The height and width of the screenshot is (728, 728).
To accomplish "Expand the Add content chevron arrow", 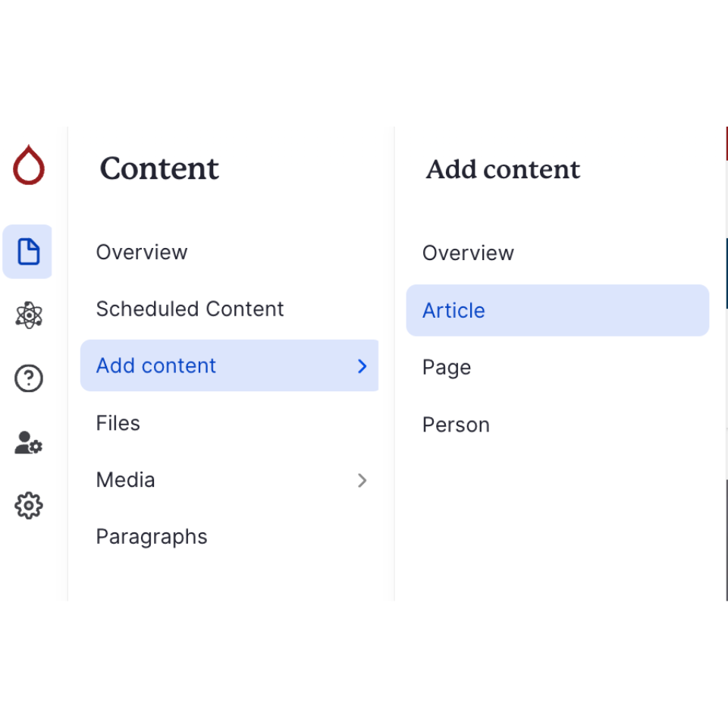I will pyautogui.click(x=362, y=366).
